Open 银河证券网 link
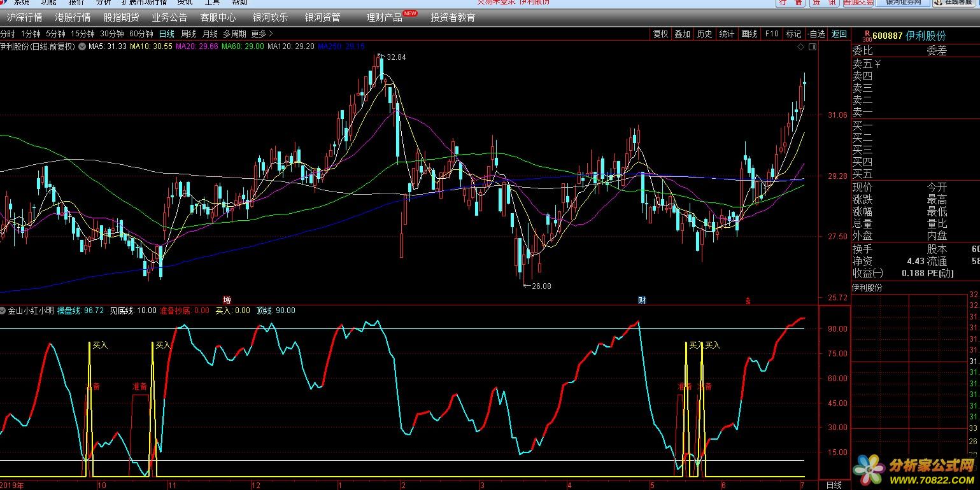Viewport: 980px width, 490px height. point(903,3)
